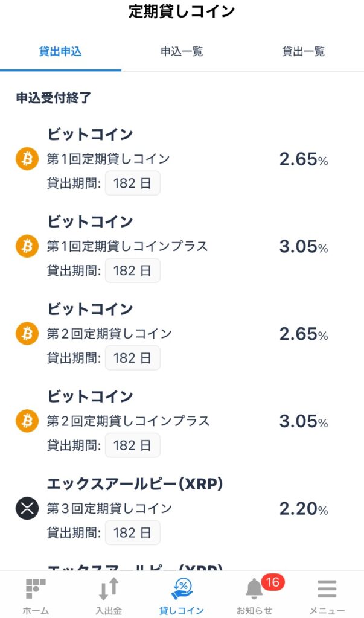Tap the 16 notification badge
364x618 pixels.
273,582
